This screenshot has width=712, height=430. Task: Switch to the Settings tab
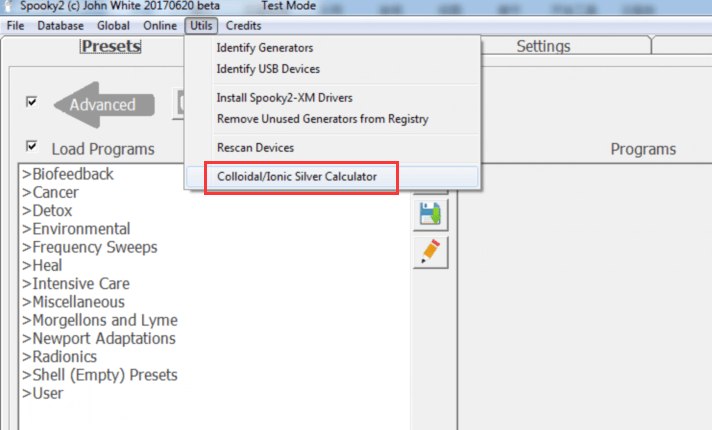coord(543,46)
